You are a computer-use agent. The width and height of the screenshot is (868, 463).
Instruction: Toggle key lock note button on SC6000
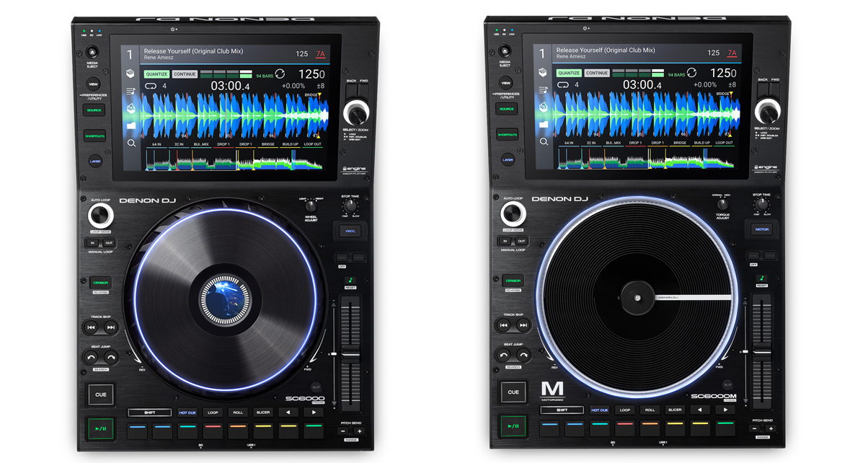[350, 280]
